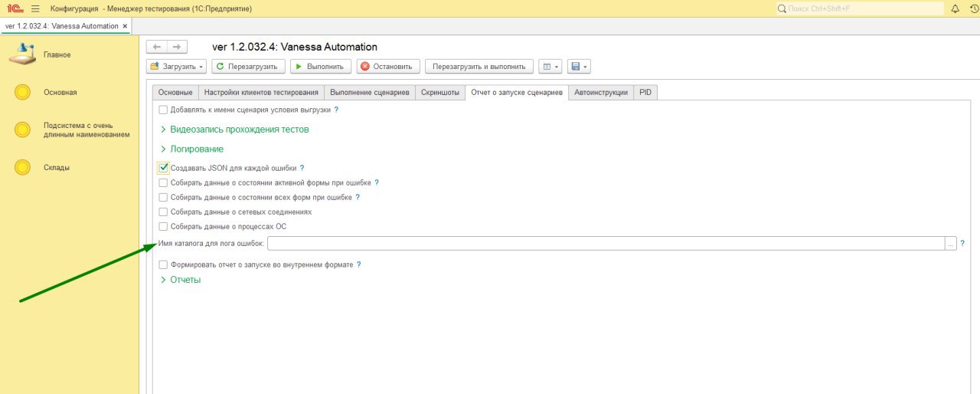The width and height of the screenshot is (980, 394).
Task: Click Перезагрузить и выполнить button
Action: pyautogui.click(x=479, y=67)
